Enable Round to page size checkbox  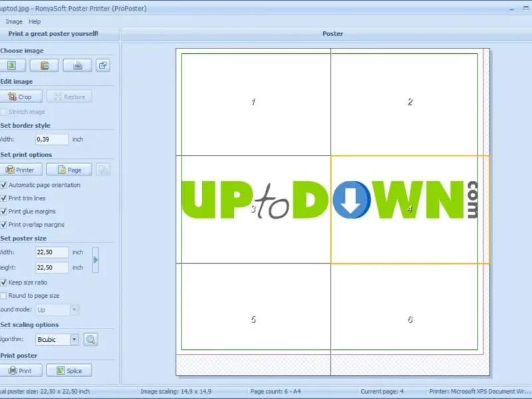coord(3,295)
